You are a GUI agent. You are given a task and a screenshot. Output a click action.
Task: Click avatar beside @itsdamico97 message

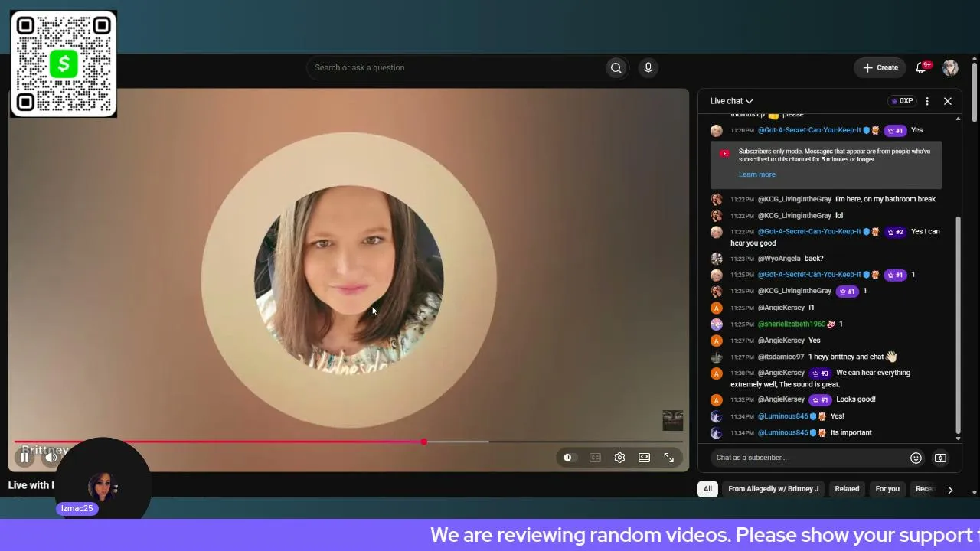716,357
